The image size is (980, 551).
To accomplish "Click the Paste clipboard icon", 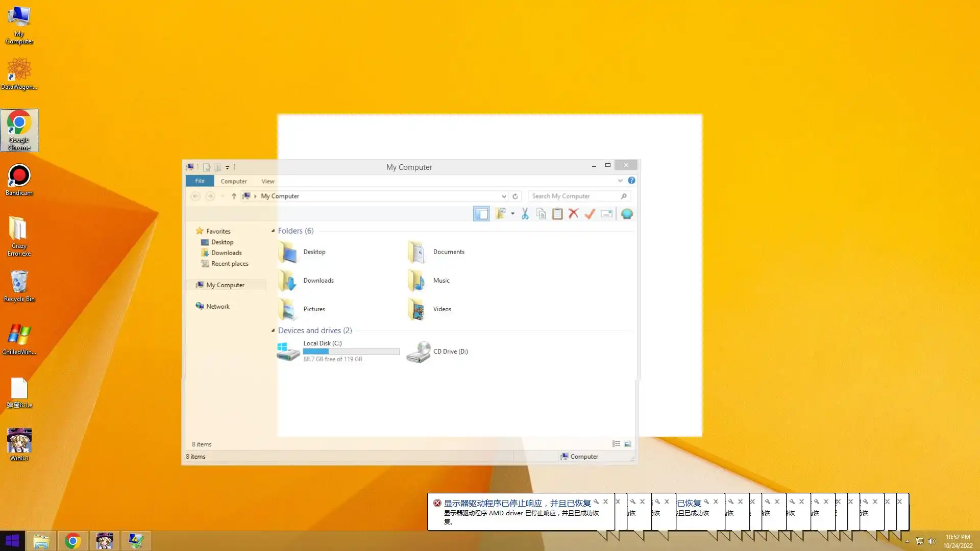I will point(557,214).
